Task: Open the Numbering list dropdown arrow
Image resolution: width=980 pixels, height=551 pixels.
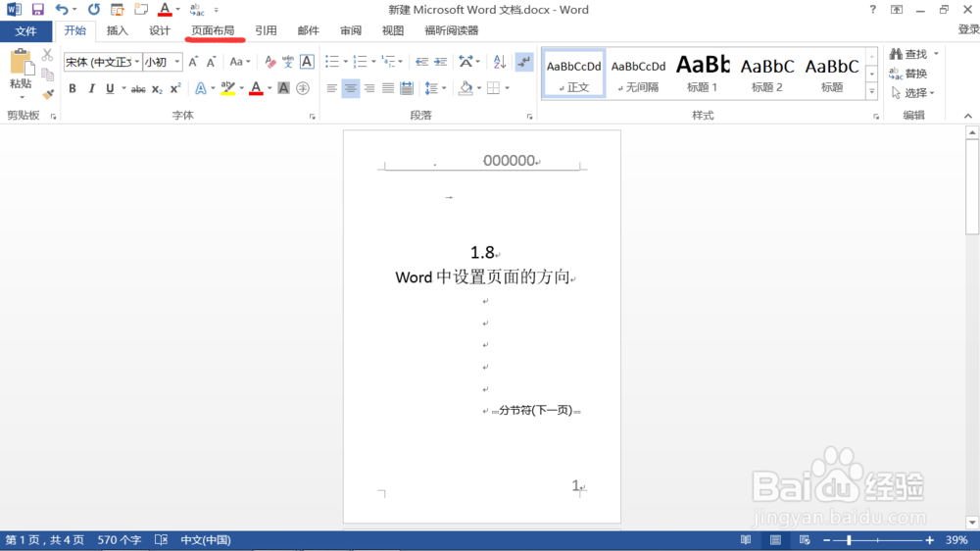Action: coord(373,62)
